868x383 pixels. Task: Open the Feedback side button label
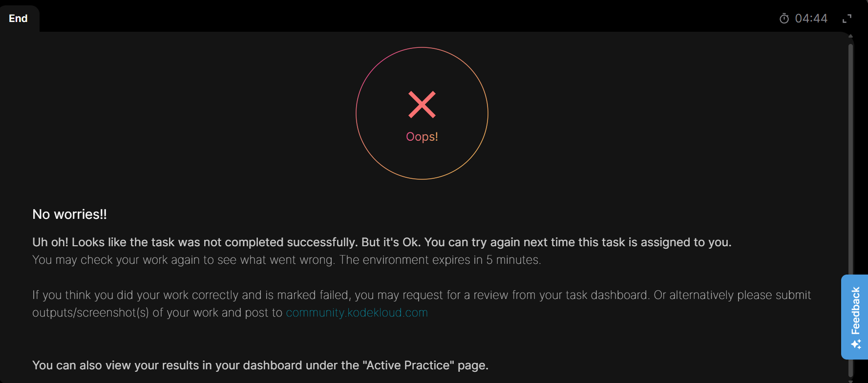click(x=856, y=311)
